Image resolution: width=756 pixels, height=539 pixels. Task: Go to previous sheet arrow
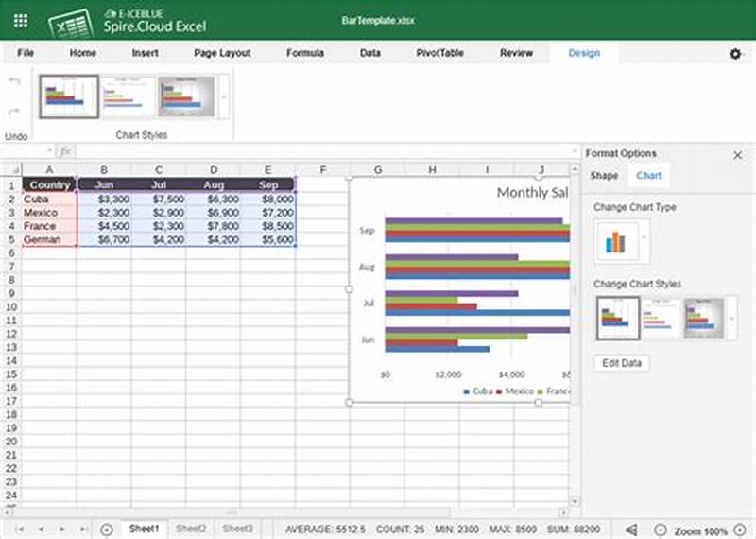pos(41,530)
